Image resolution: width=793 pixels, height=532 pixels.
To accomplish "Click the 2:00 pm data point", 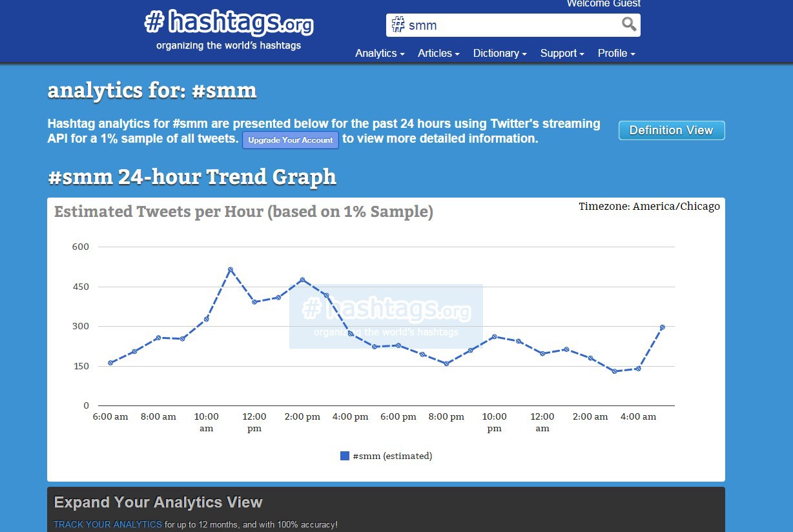I will 302,280.
